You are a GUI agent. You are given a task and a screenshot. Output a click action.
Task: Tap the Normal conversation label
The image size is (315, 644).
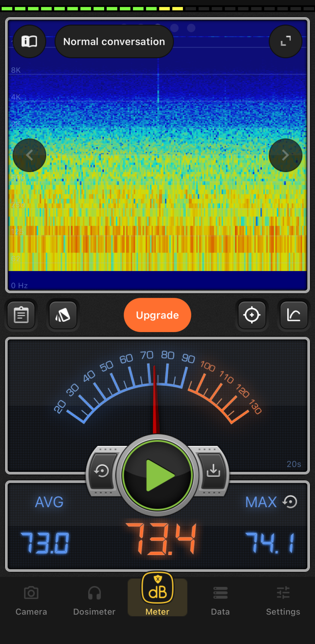coord(114,42)
